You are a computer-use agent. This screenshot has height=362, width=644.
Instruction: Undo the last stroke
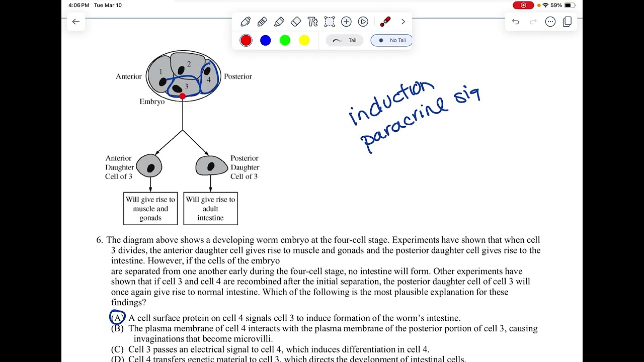[516, 22]
